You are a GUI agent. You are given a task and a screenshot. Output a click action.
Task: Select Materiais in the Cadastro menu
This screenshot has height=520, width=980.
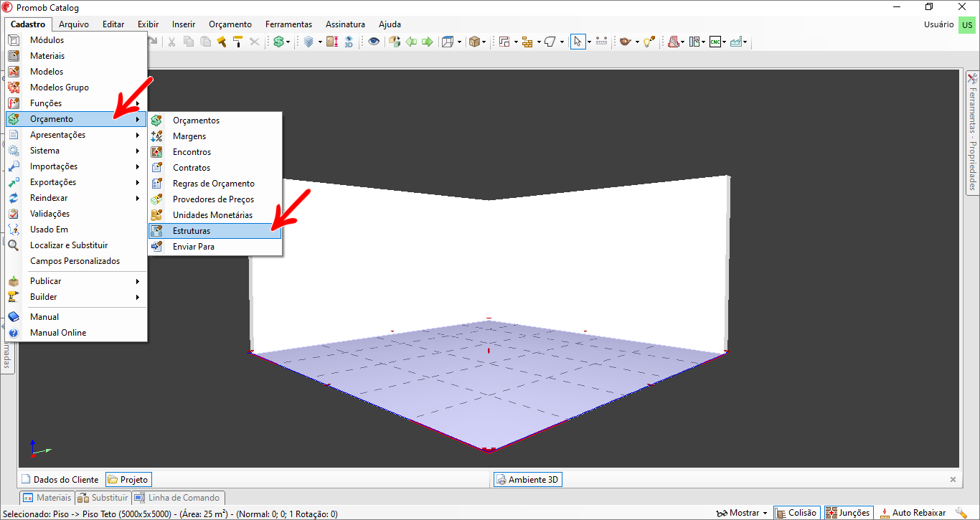click(x=76, y=56)
